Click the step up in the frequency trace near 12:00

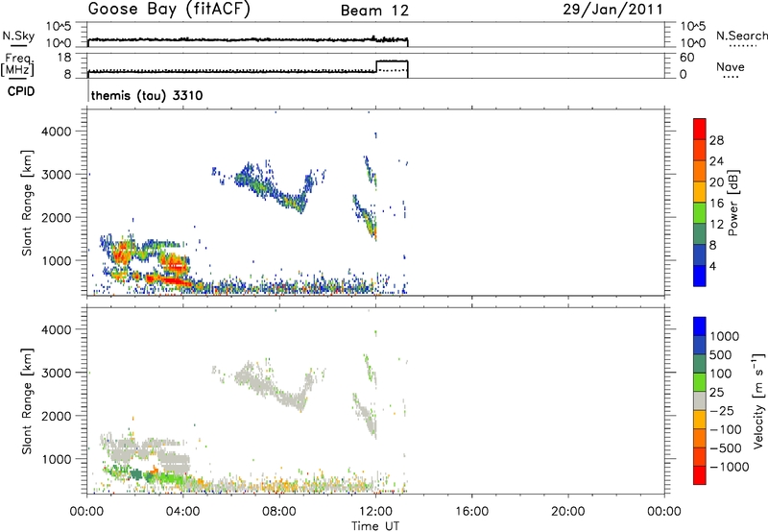(376, 66)
